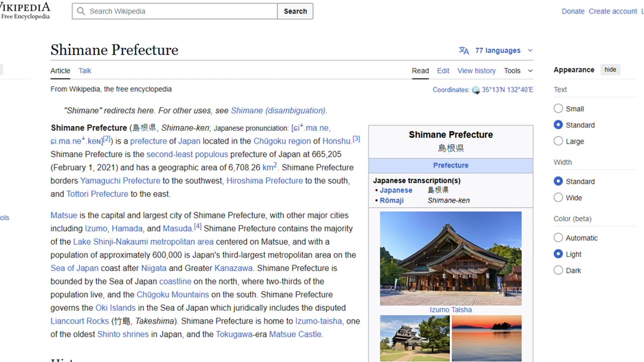The width and height of the screenshot is (644, 362).
Task: Open the Rōmaji link in infobox
Action: (x=392, y=200)
